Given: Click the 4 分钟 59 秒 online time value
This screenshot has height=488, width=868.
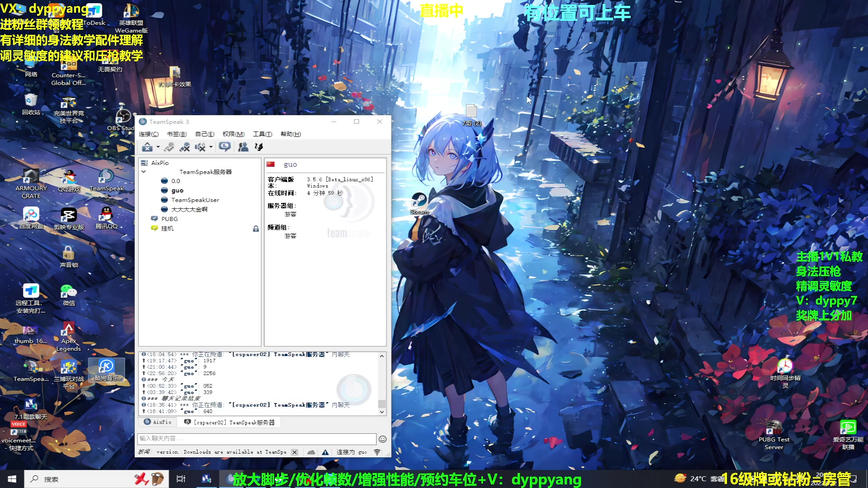Looking at the screenshot, I should [325, 193].
